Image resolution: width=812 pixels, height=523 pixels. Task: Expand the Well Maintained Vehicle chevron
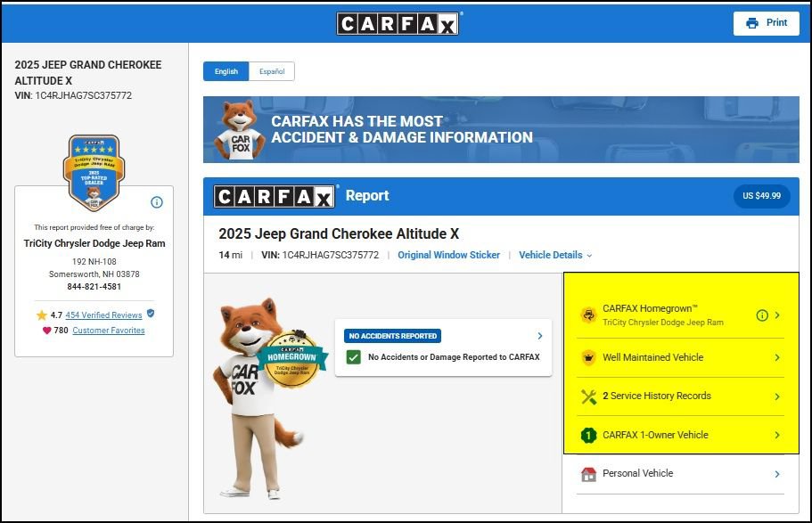(x=777, y=357)
